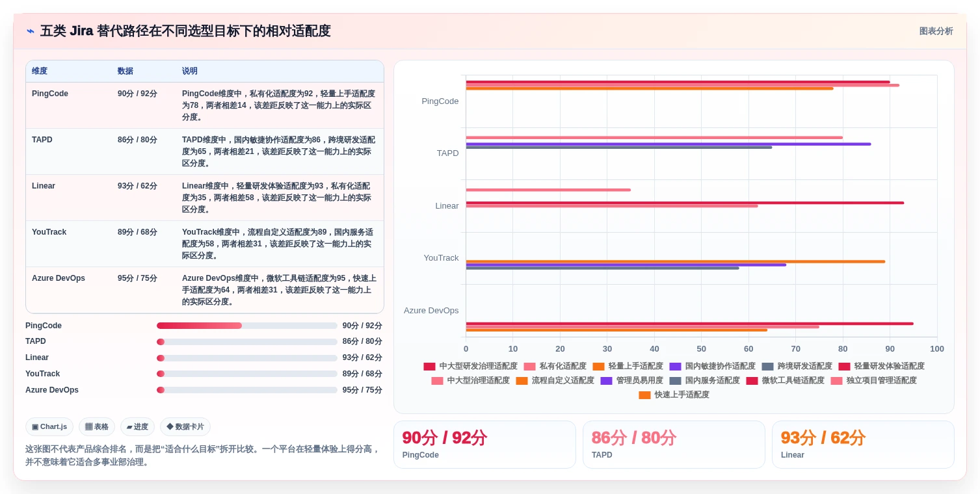Image resolution: width=980 pixels, height=494 pixels.
Task: Click the Azure DevOps table row name
Action: (x=59, y=278)
